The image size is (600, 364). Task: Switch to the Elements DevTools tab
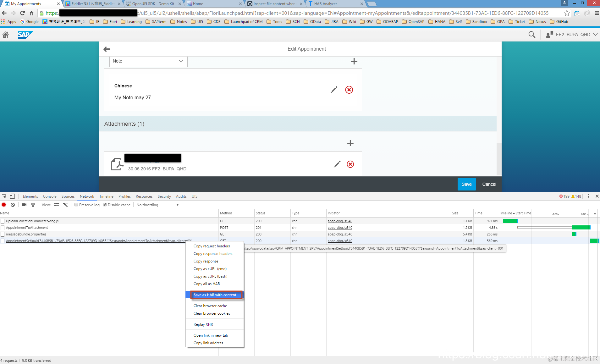point(30,196)
